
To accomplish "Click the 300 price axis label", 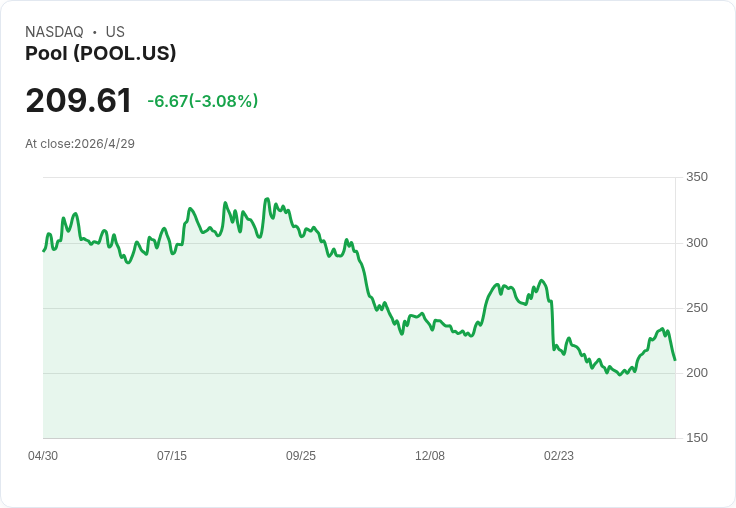I will 697,243.
